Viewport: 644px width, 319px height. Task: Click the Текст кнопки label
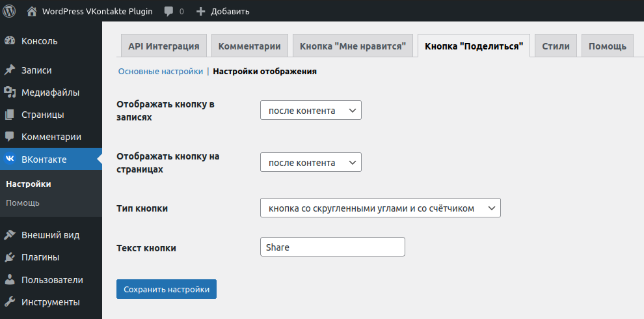pos(146,248)
